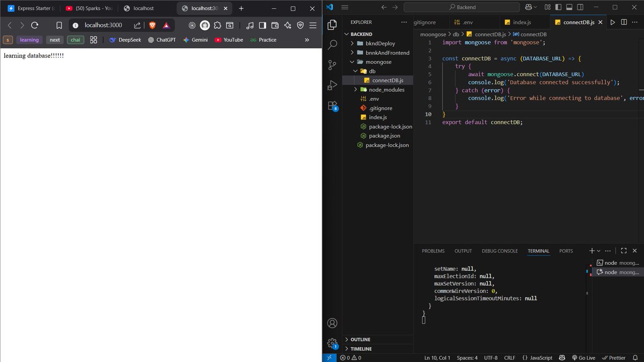The width and height of the screenshot is (644, 362).
Task: Open the Copilot chat icon in the title bar
Action: (x=529, y=8)
